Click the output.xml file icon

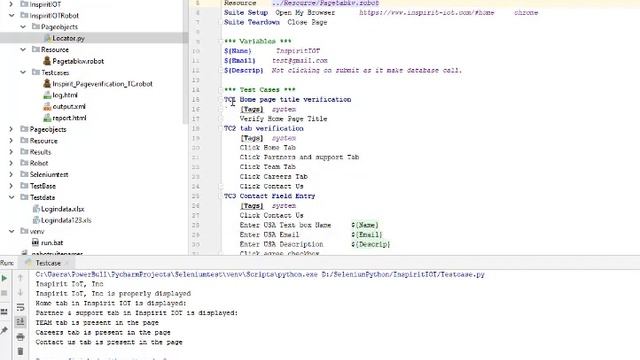coord(47,107)
